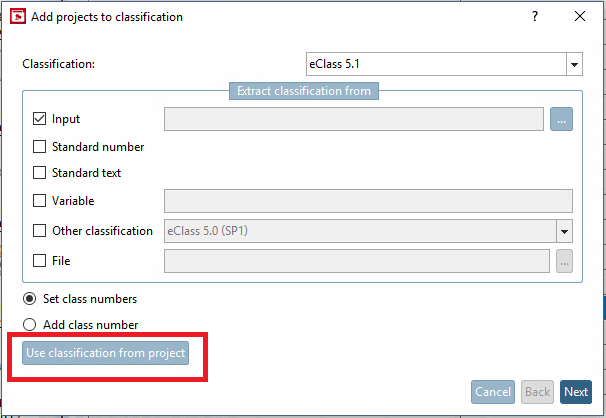Enable the Standard text checkbox

pyautogui.click(x=39, y=173)
